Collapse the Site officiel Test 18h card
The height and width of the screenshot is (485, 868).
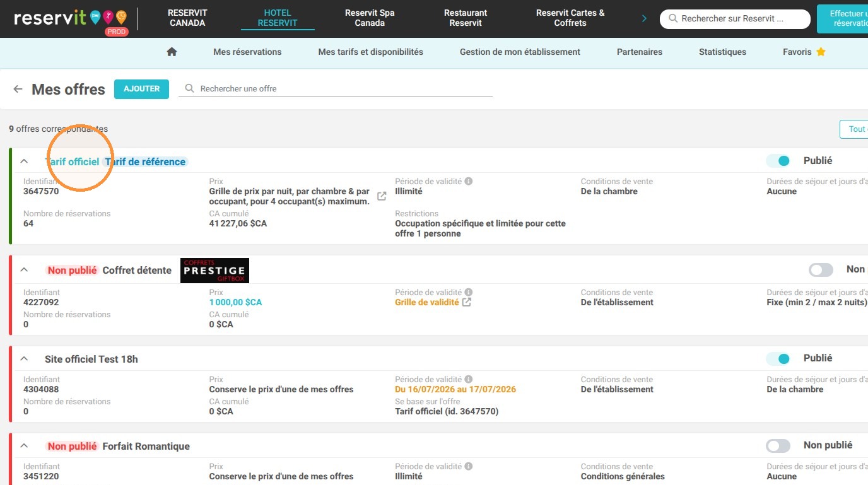tap(24, 359)
